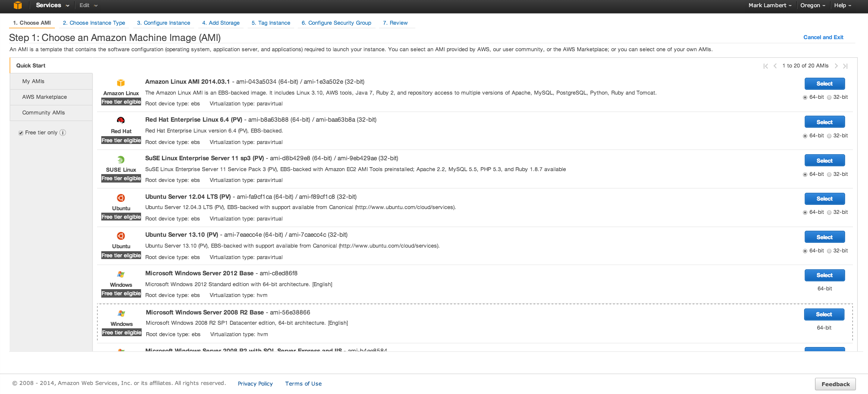Switch to Choose Instance Type tab
The width and height of the screenshot is (868, 394).
tap(94, 23)
